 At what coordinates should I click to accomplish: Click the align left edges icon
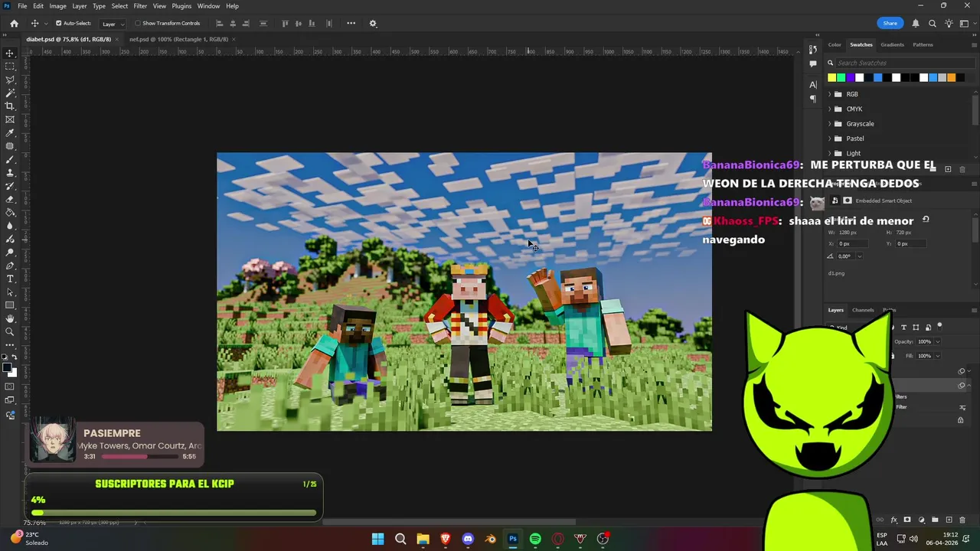tap(220, 24)
